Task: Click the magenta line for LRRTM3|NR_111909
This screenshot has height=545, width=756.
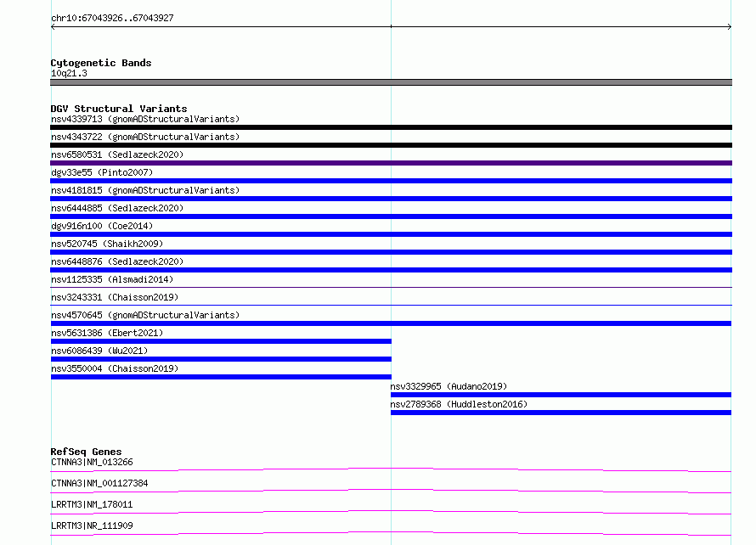Action: pos(391,533)
